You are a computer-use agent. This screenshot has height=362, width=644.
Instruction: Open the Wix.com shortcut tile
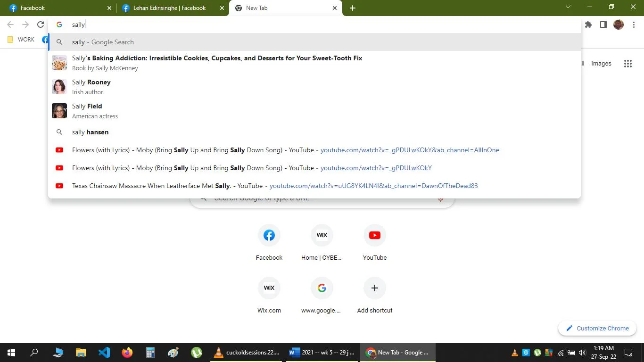click(269, 295)
